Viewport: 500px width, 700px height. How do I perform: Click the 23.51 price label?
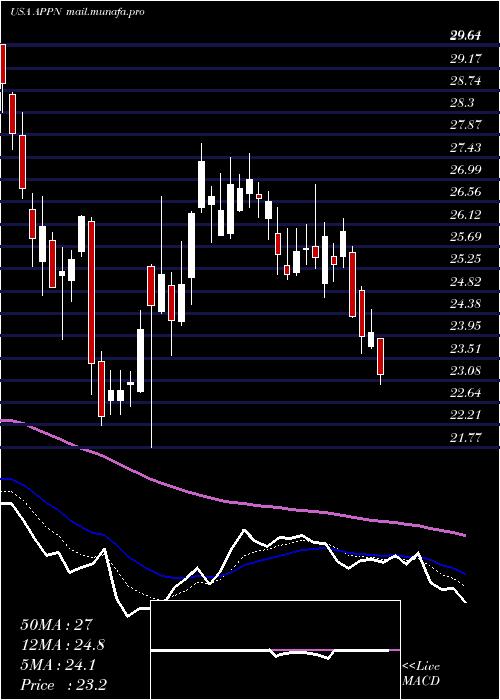(465, 348)
